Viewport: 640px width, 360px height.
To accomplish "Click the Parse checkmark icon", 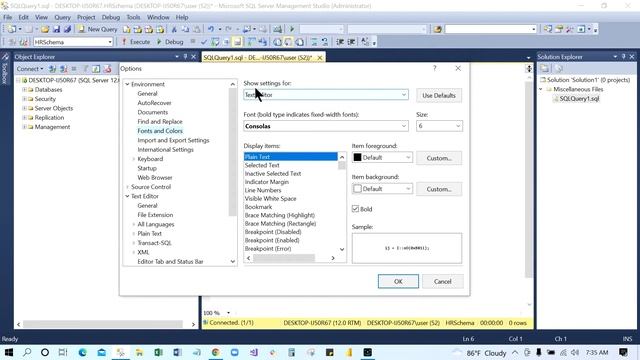I will (204, 42).
